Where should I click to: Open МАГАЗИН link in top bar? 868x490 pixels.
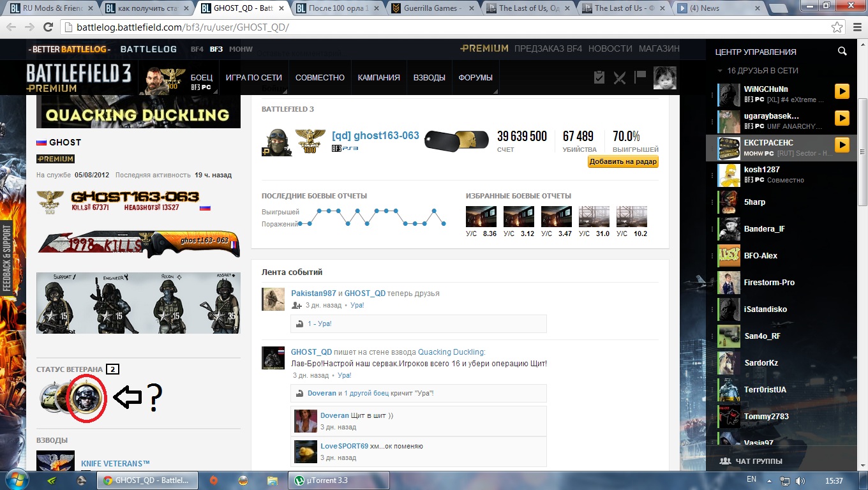click(x=659, y=48)
